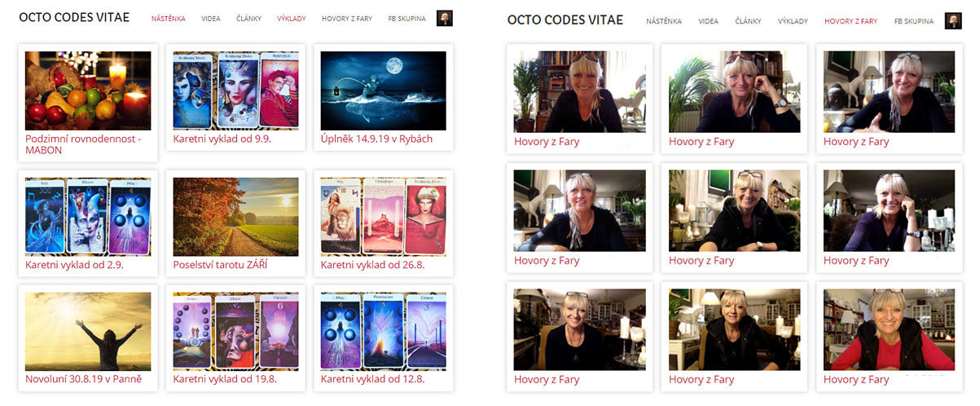The image size is (980, 406).
Task: Select the red VÝKLADY menu on left page
Action: (x=292, y=19)
